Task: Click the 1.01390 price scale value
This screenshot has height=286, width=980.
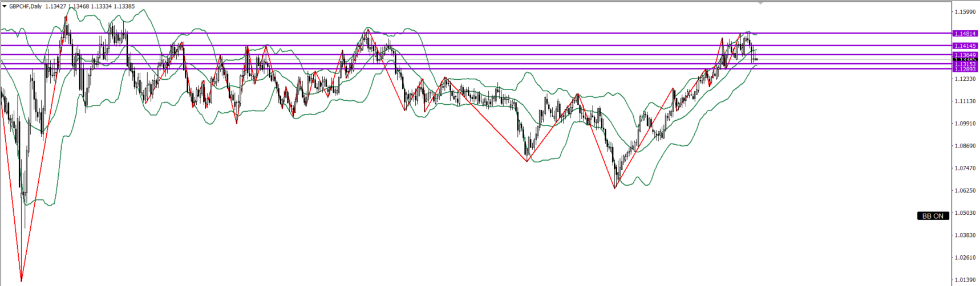Action: pyautogui.click(x=964, y=280)
